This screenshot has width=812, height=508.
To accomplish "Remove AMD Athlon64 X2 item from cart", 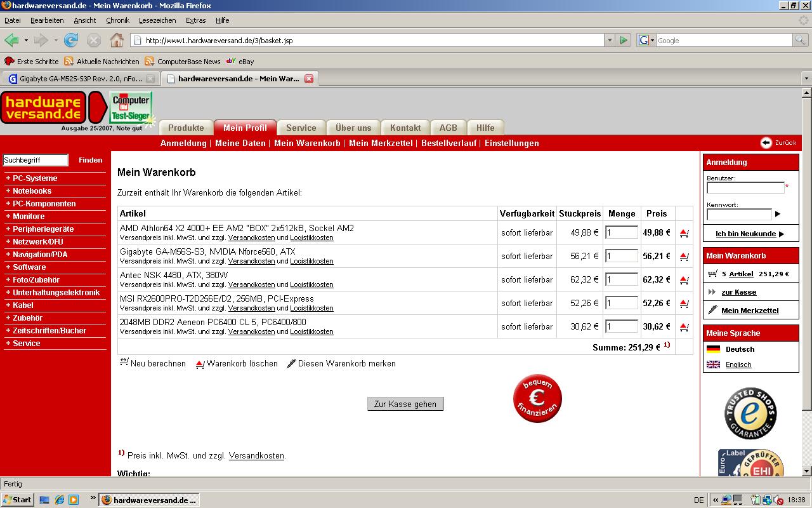I will (684, 233).
